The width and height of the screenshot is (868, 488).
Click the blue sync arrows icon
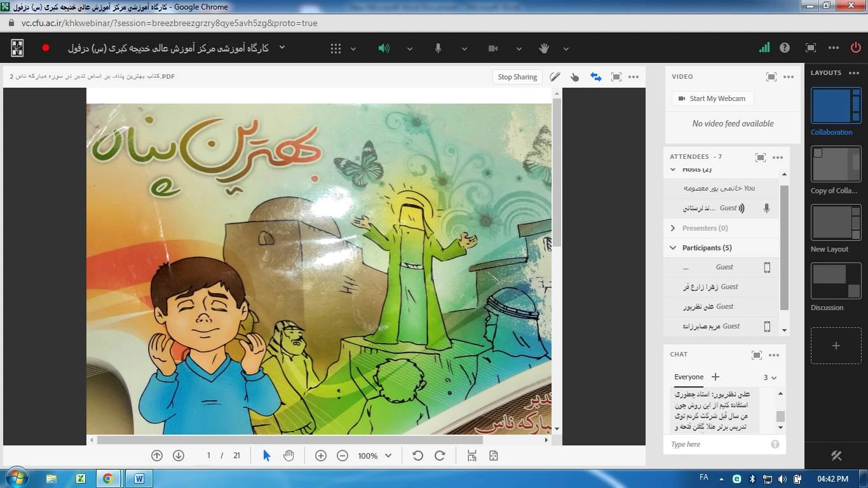point(595,77)
